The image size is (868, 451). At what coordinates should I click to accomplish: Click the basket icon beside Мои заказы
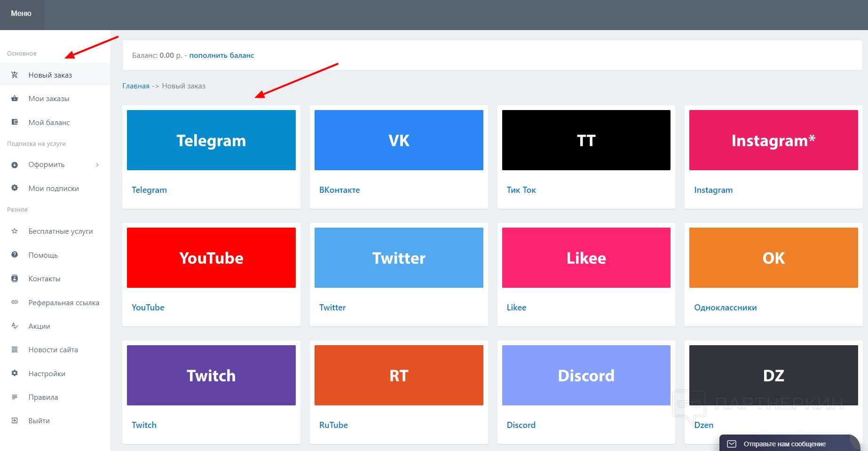click(x=15, y=98)
